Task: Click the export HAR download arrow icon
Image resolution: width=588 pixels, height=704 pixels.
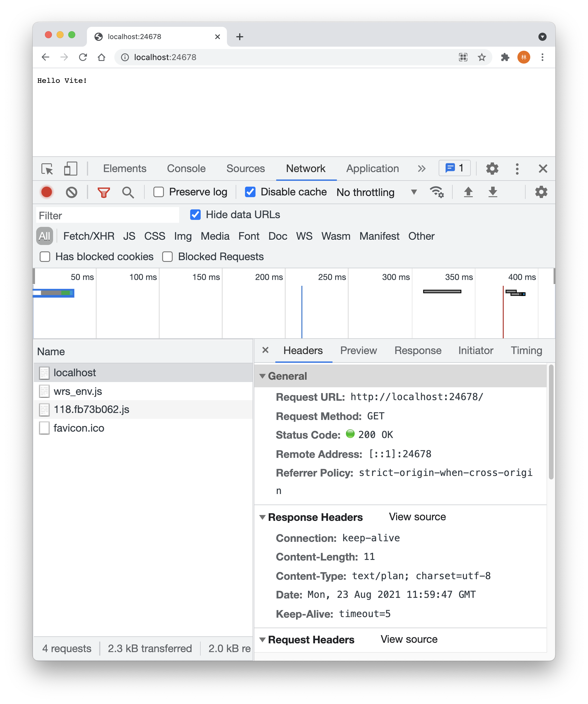Action: [492, 192]
